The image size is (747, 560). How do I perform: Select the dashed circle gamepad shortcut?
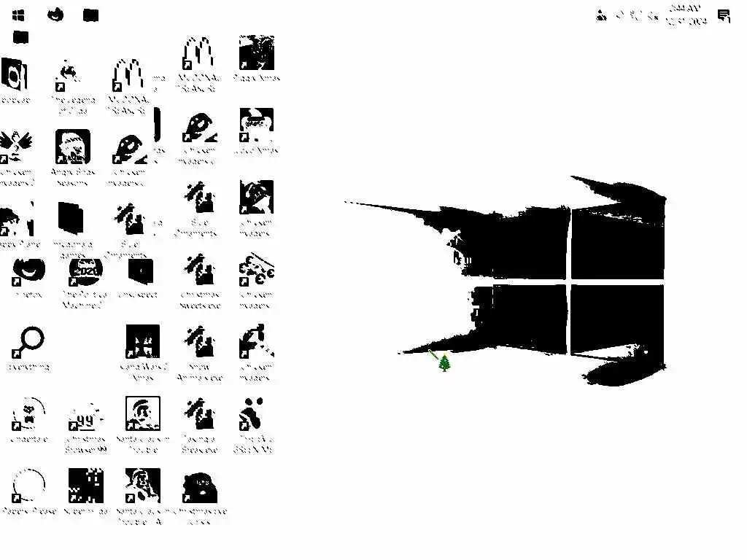pos(28,413)
